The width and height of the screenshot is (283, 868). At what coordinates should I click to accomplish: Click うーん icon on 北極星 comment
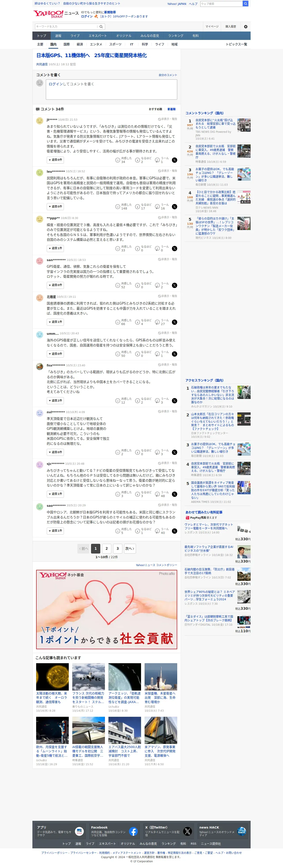tap(157, 322)
